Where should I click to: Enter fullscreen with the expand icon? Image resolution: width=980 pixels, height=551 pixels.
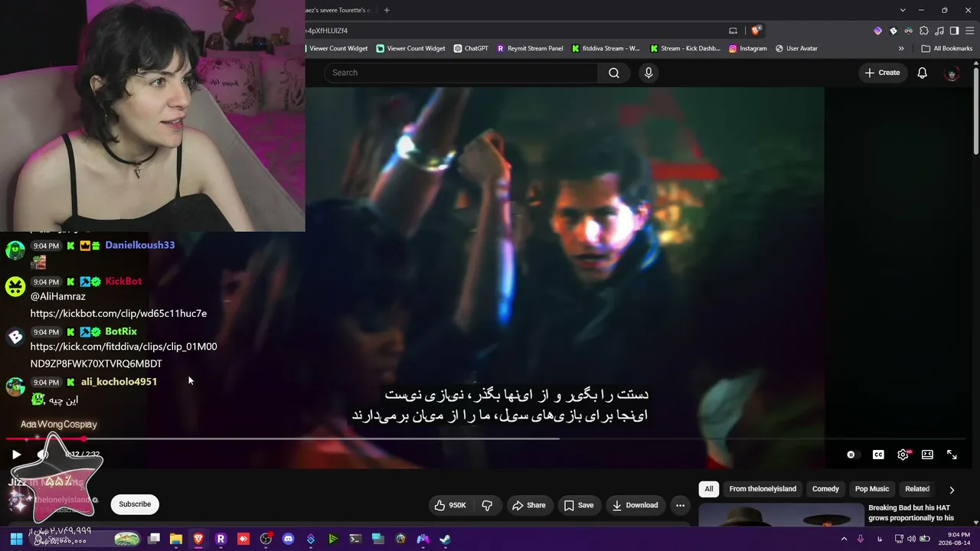pyautogui.click(x=952, y=455)
